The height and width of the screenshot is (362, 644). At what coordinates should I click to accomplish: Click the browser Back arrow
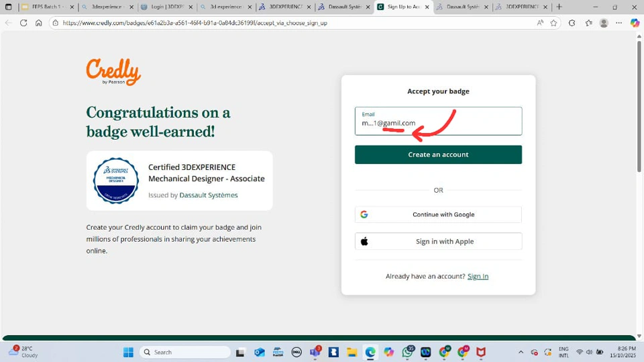click(9, 23)
